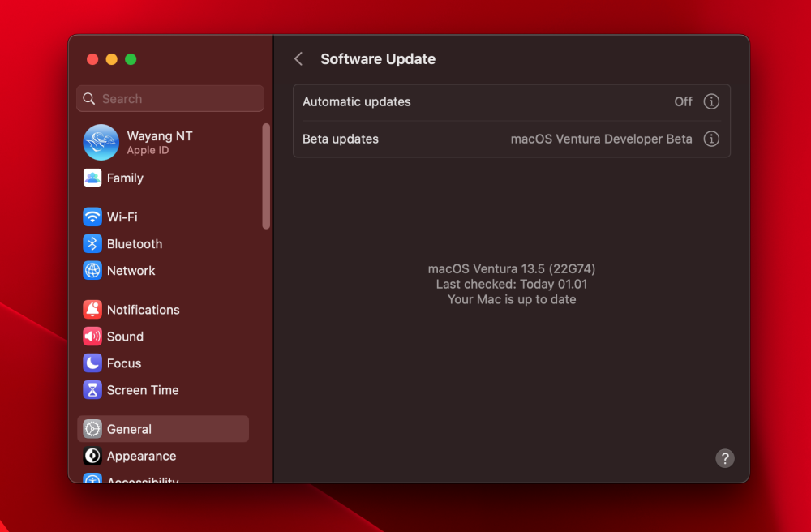This screenshot has width=811, height=532.
Task: Click the Screen Time hourglass icon
Action: tap(92, 390)
